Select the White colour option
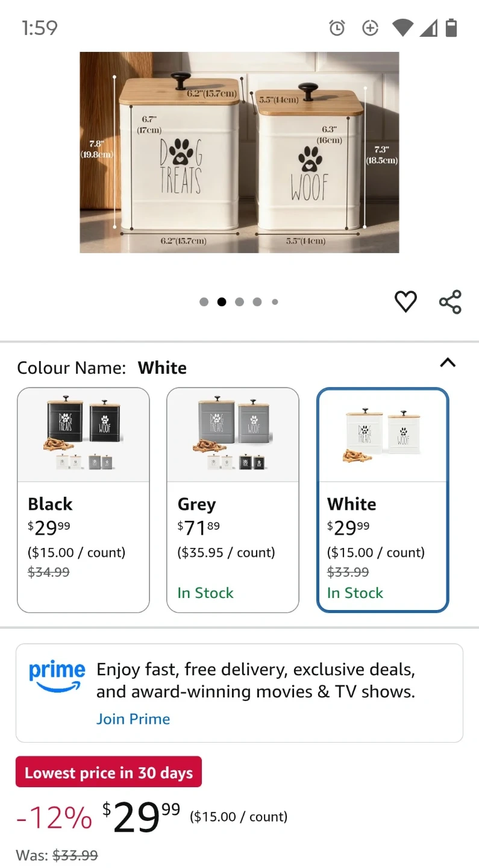 point(383,500)
